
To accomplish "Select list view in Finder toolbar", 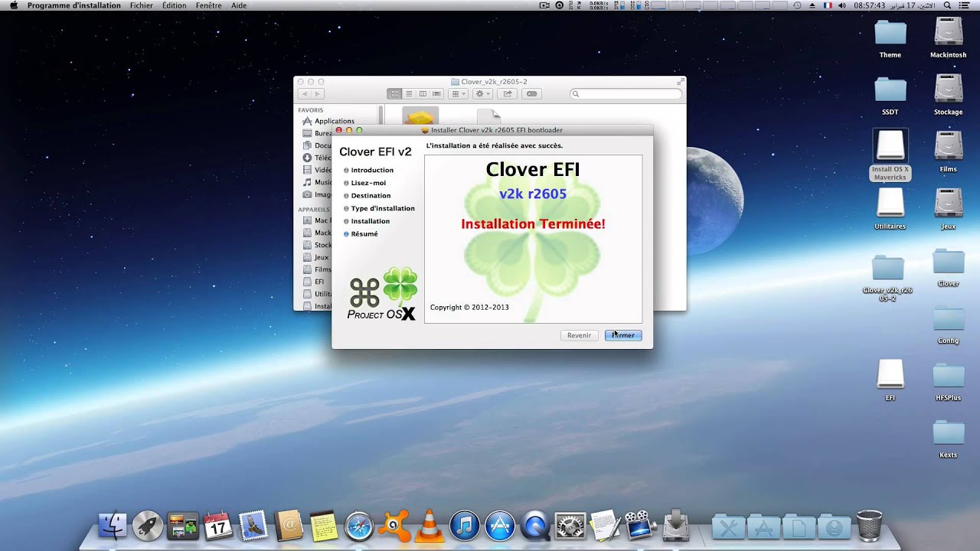I will 408,93.
